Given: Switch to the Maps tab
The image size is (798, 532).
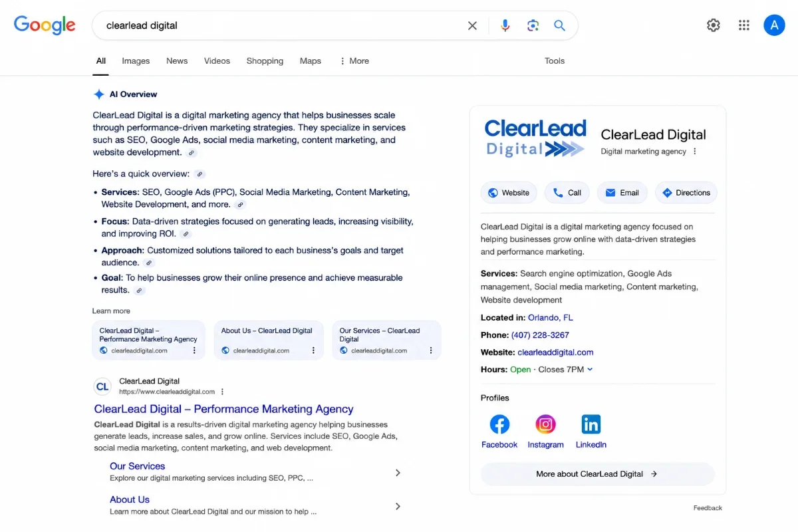Looking at the screenshot, I should point(311,61).
